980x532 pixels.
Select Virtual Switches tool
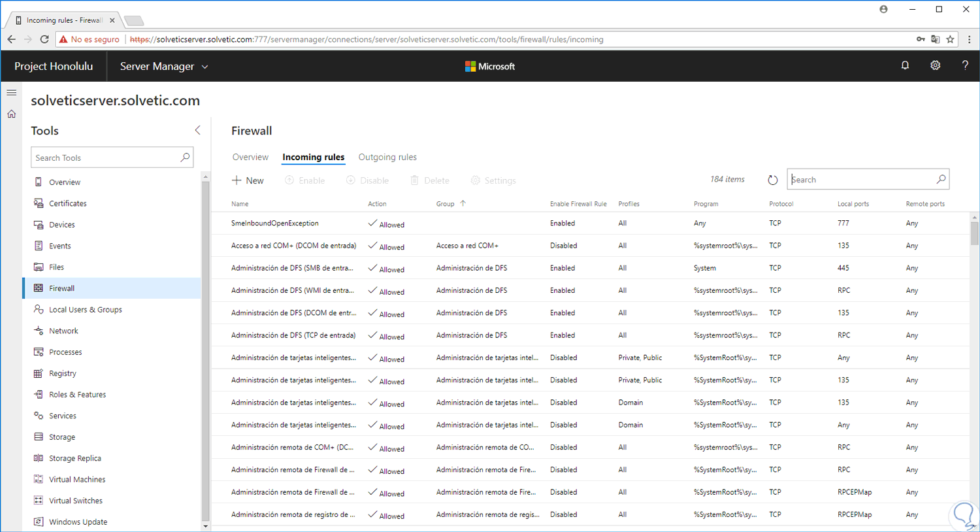pyautogui.click(x=75, y=501)
